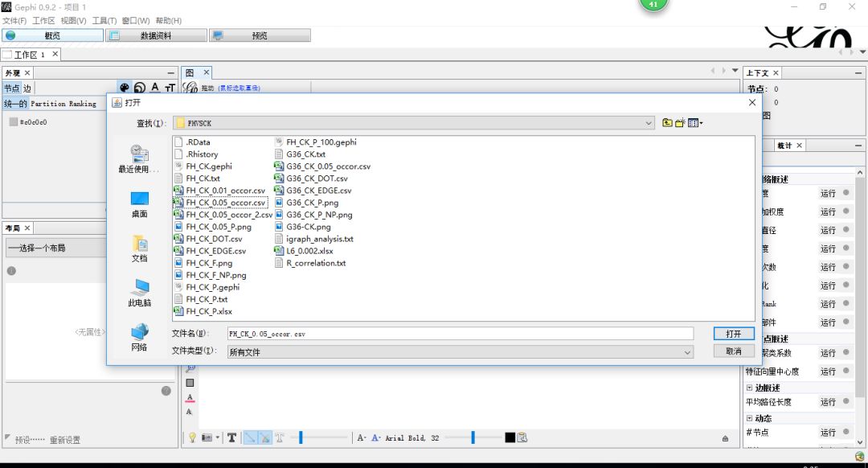Collapse the 边概述 section
The image size is (868, 468).
[750, 388]
